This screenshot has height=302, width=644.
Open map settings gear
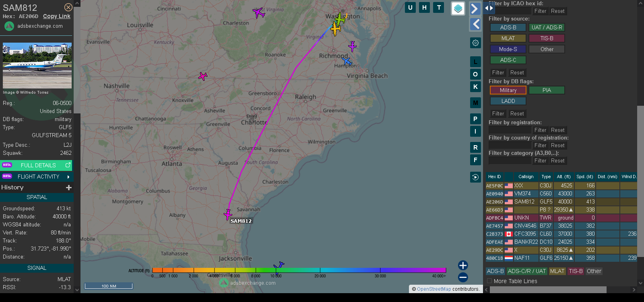(x=475, y=43)
